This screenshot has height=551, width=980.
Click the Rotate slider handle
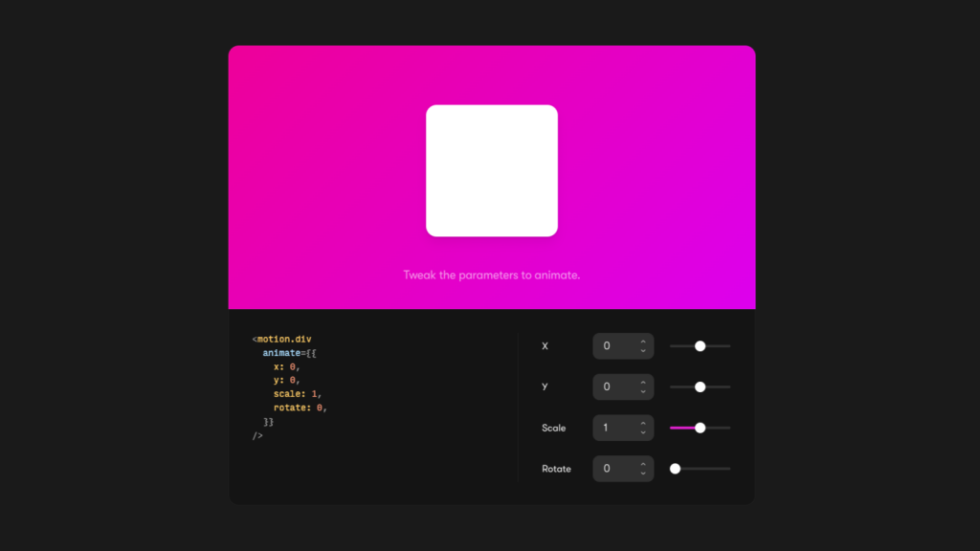[x=676, y=469]
